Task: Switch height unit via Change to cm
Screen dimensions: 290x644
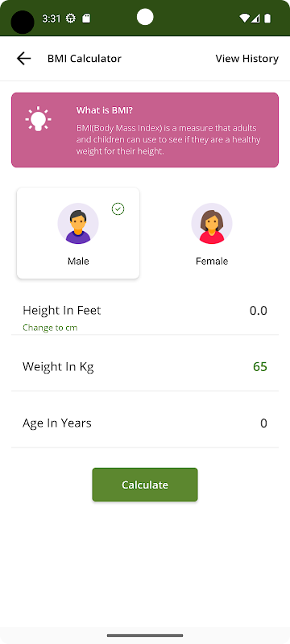Action: pos(50,328)
